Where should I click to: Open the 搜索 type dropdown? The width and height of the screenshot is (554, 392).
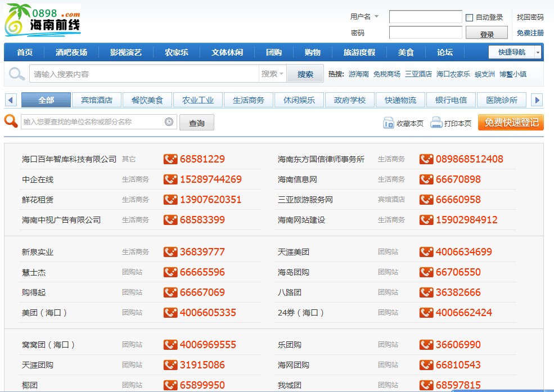click(274, 74)
